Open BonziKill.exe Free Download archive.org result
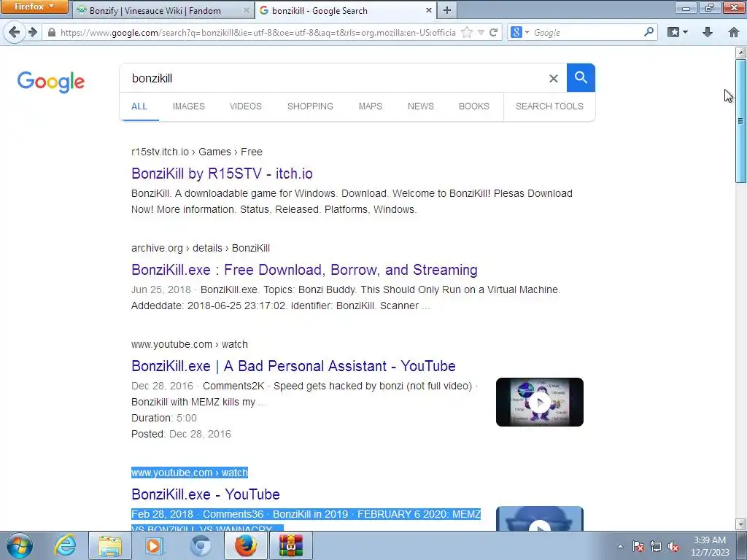Viewport: 747px width, 560px height. pos(304,270)
